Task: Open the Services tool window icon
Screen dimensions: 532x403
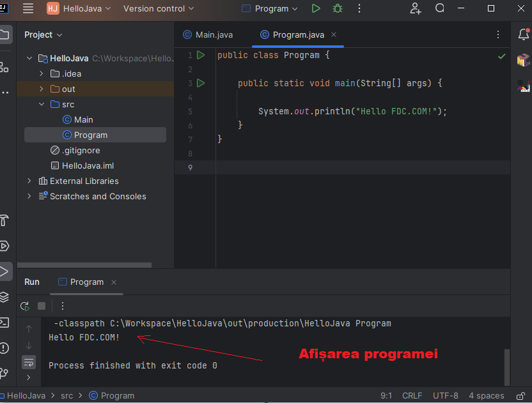Action: (4, 246)
